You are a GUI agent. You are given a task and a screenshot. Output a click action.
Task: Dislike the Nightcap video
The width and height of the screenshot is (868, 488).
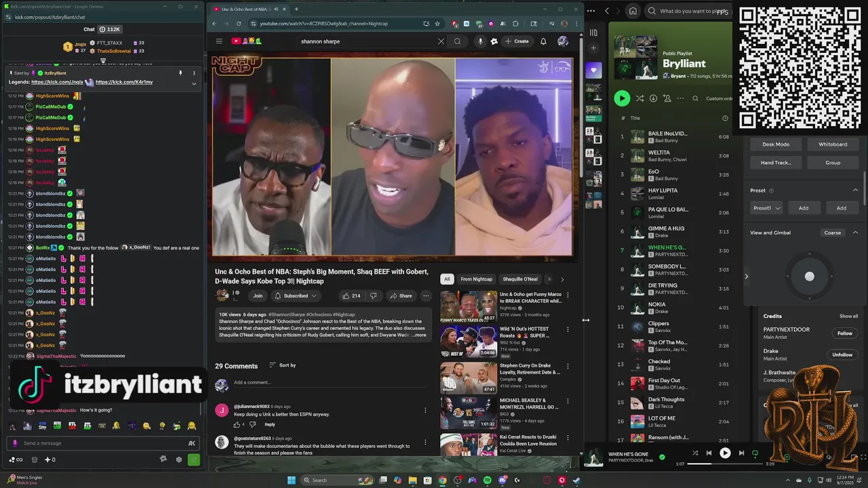(374, 296)
